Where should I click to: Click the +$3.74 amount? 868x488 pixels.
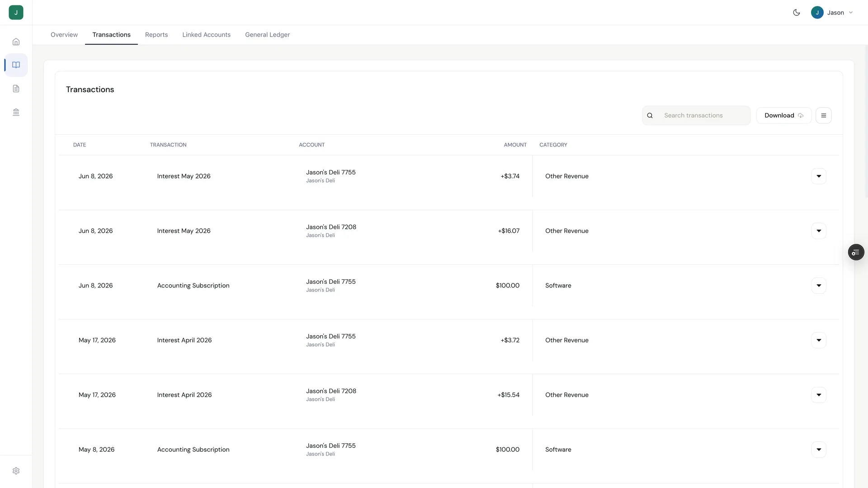(510, 176)
